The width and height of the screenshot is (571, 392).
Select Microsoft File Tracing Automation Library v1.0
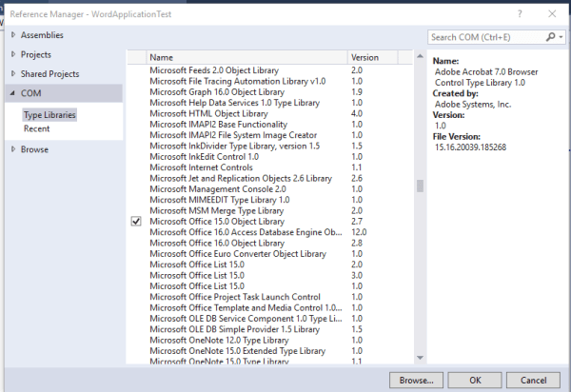point(270,81)
